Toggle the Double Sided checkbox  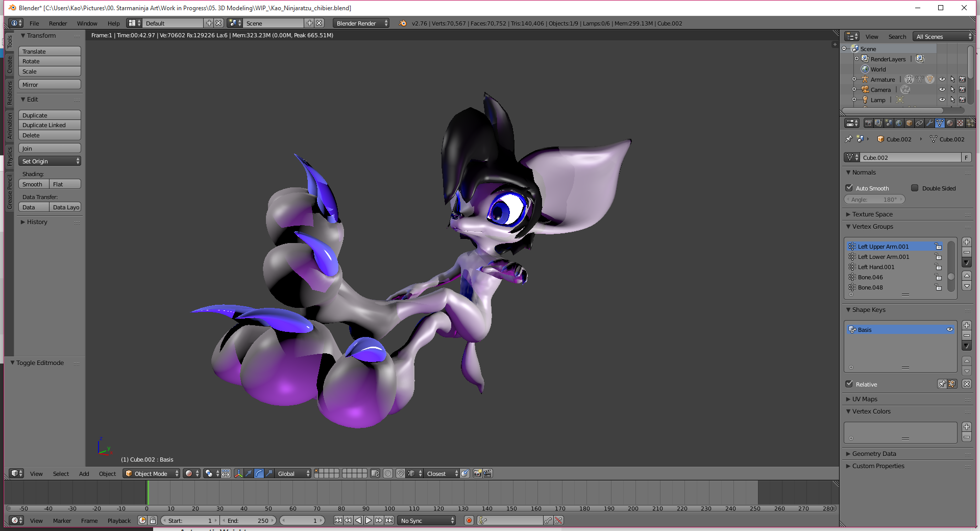915,188
